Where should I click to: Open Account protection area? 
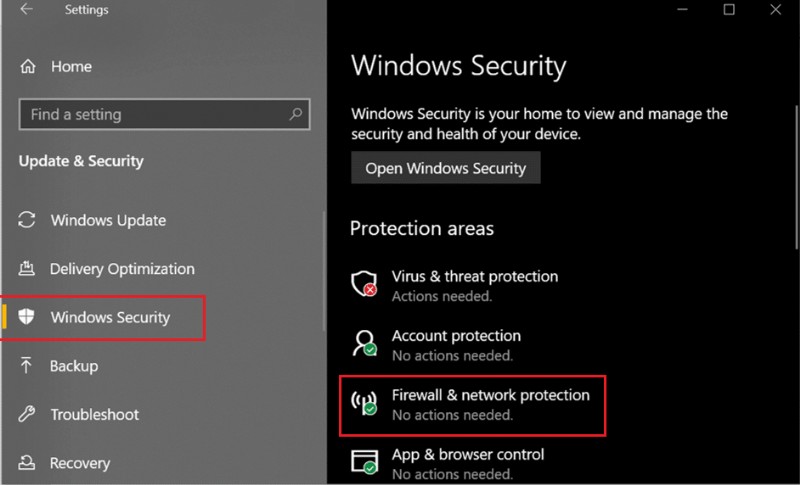pyautogui.click(x=456, y=336)
